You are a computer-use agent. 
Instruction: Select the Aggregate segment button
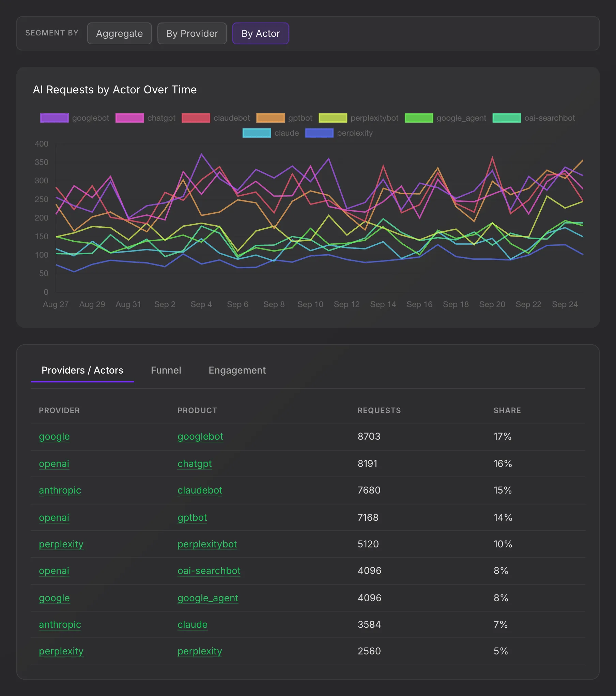click(119, 33)
